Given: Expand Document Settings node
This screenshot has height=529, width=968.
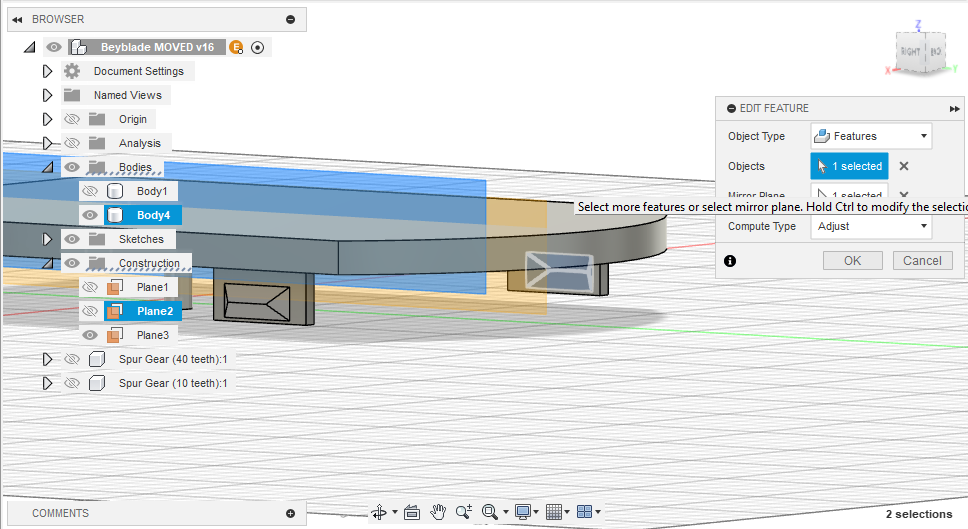Looking at the screenshot, I should tap(47, 71).
